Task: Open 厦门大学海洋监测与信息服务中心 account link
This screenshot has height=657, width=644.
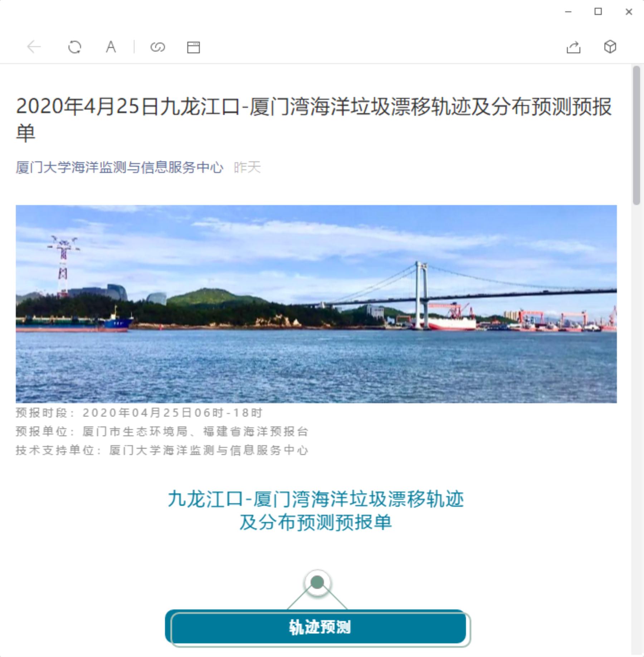Action: coord(119,167)
